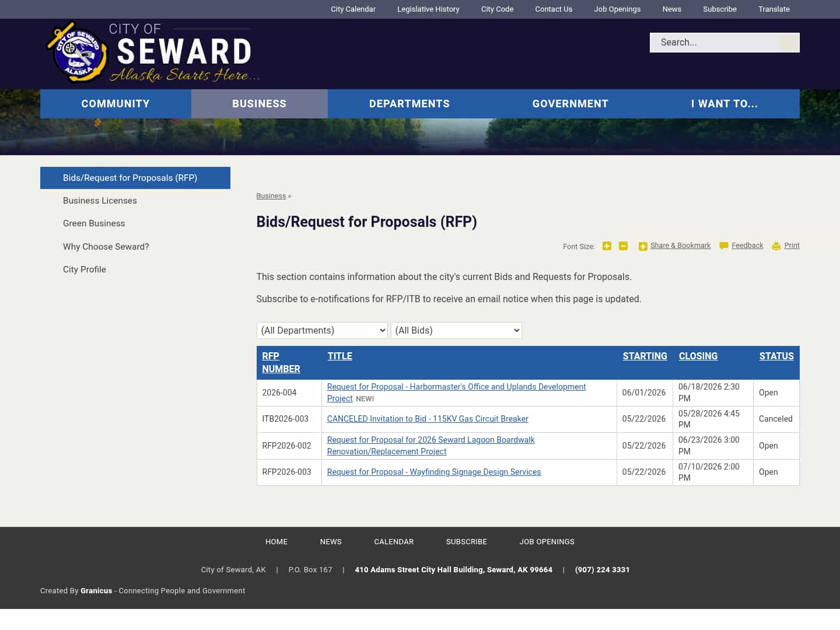
Task: Open News in top bar
Action: point(671,9)
